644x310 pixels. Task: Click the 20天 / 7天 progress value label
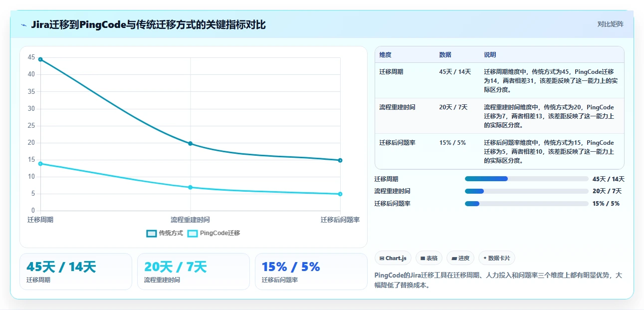(607, 191)
